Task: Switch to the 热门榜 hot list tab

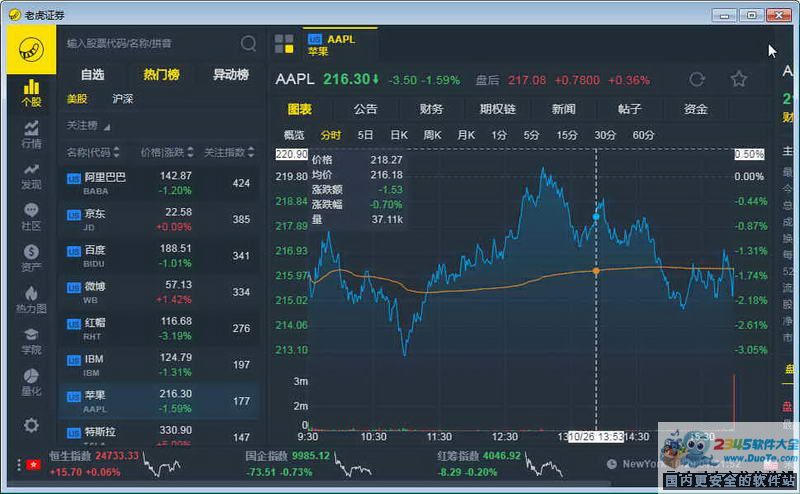Action: click(x=161, y=75)
